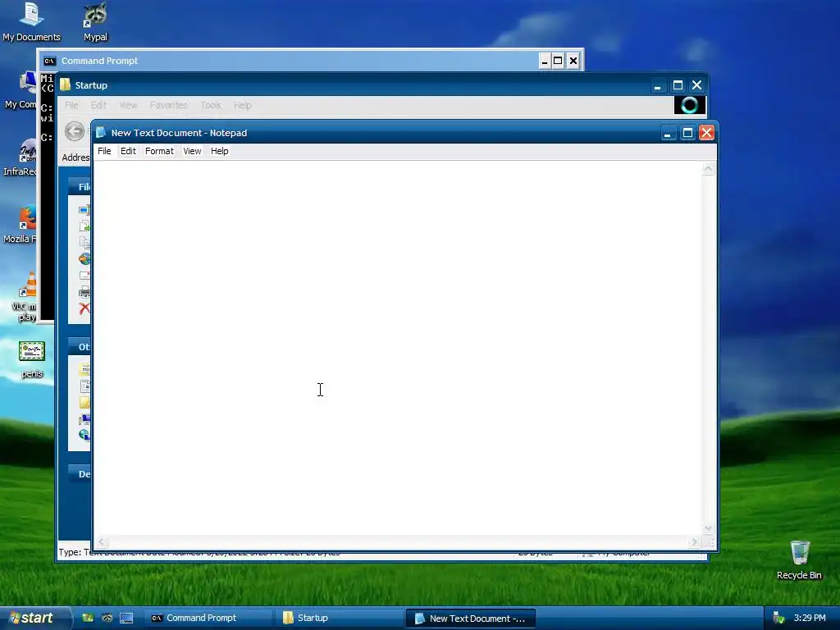Minimize the Command Prompt window

pos(545,61)
